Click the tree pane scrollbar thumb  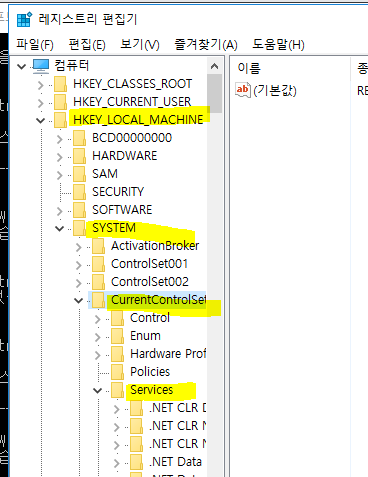point(214,94)
